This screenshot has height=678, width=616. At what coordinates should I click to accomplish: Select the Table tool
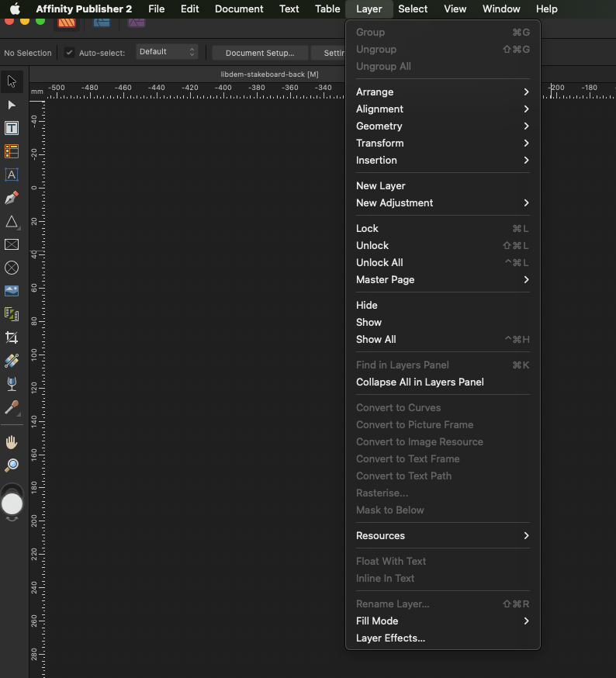pyautogui.click(x=12, y=151)
